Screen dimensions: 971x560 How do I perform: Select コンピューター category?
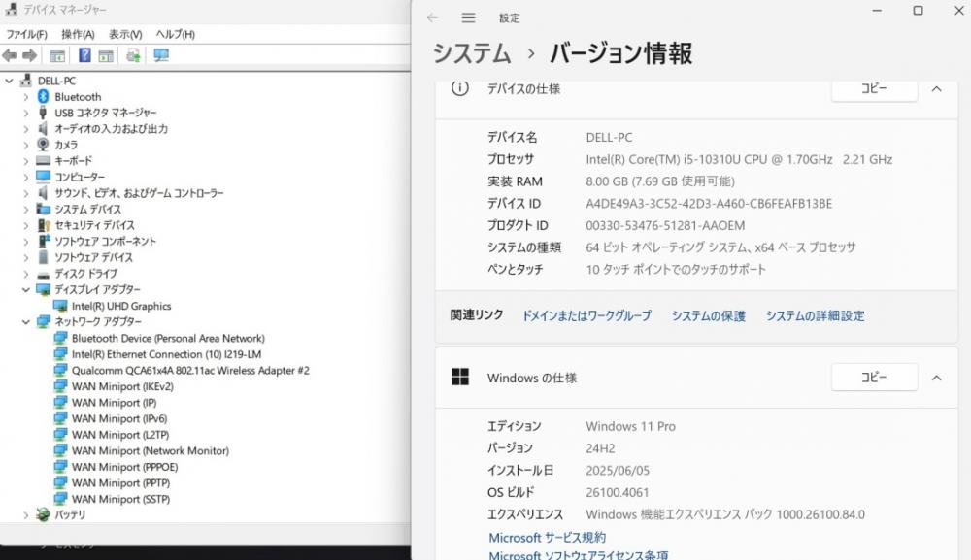(x=80, y=177)
